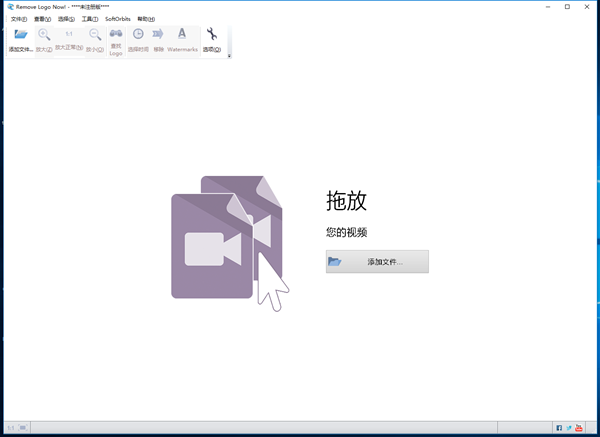Open the 文件(F) menu
The width and height of the screenshot is (600, 437).
pyautogui.click(x=19, y=19)
